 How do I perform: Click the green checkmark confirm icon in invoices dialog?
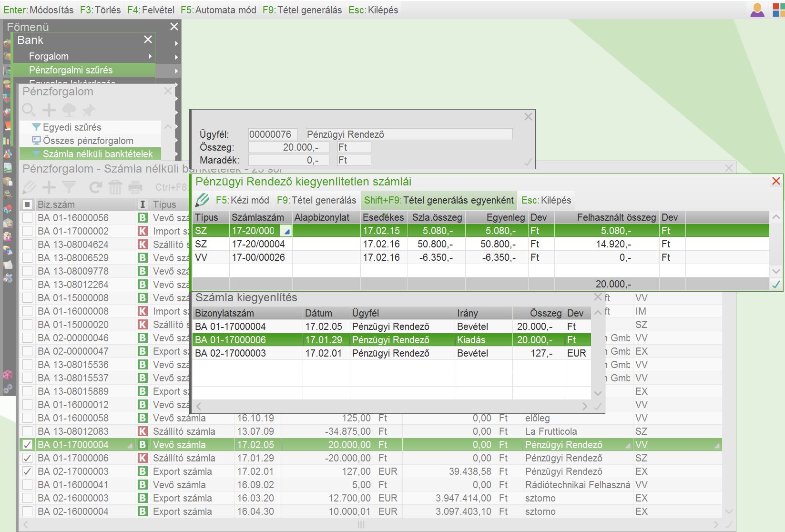(x=776, y=285)
